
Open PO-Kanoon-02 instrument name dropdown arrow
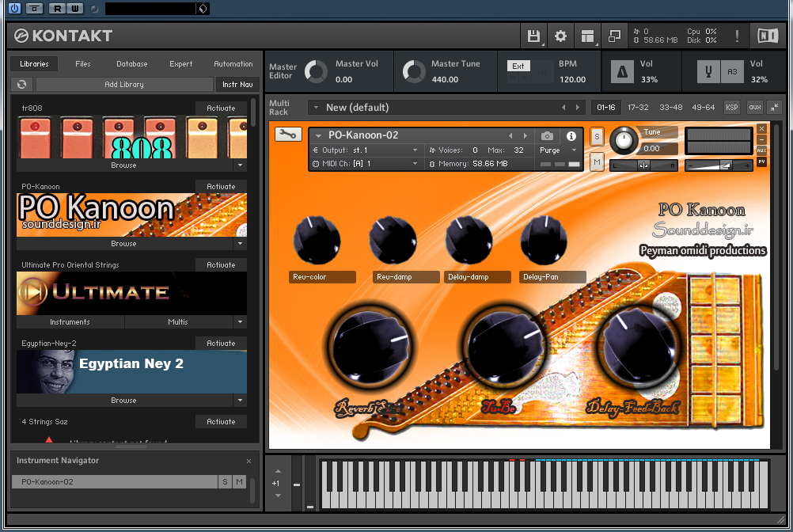(x=319, y=135)
